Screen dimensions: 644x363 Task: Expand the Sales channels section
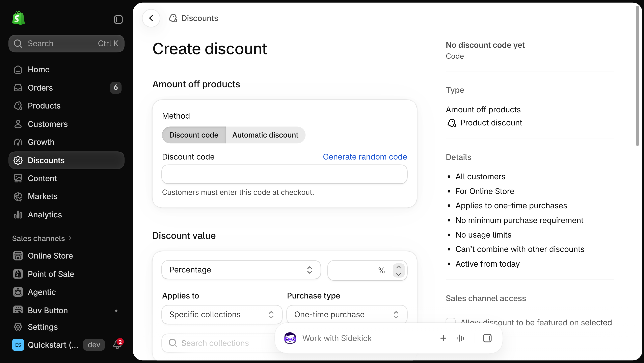click(x=42, y=238)
